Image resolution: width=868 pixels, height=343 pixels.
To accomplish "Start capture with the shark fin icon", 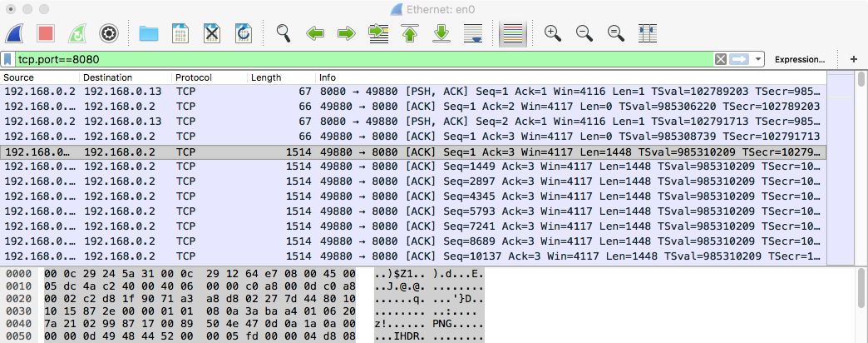I will pos(17,33).
